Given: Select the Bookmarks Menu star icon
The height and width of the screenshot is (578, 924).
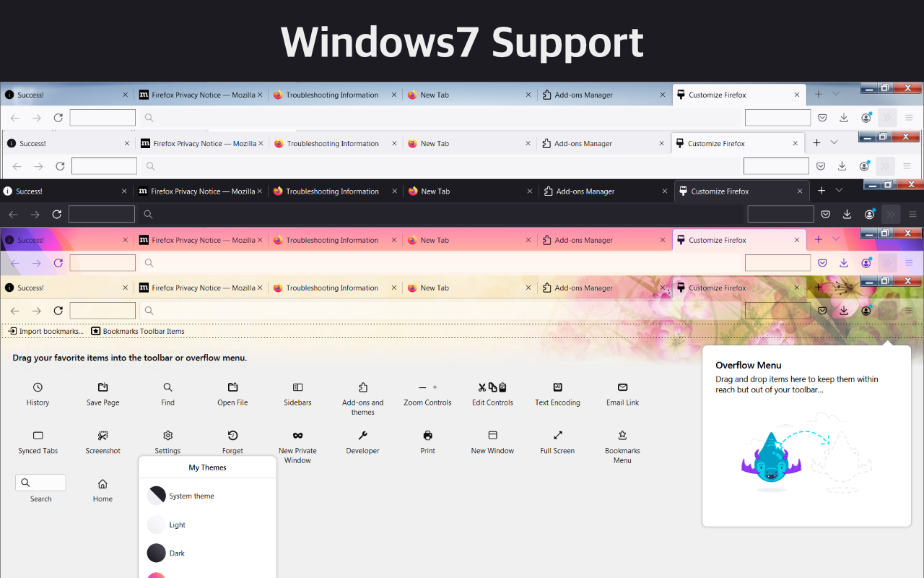Looking at the screenshot, I should [622, 436].
